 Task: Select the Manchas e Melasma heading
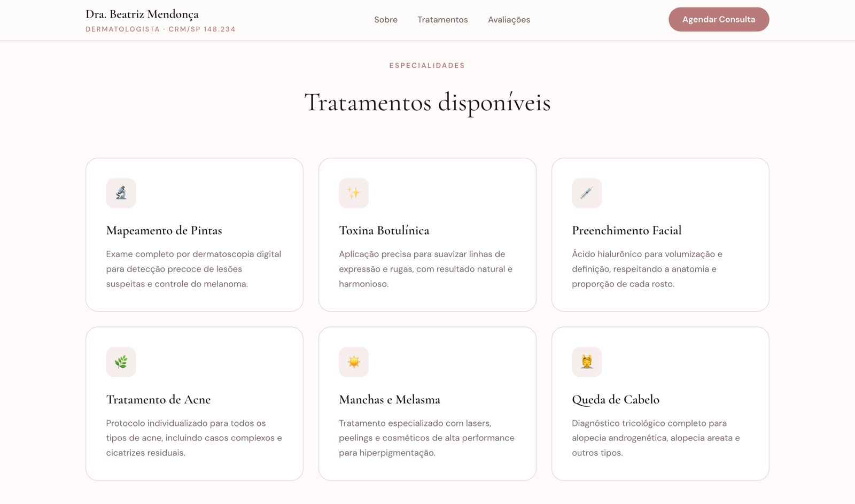pos(389,399)
